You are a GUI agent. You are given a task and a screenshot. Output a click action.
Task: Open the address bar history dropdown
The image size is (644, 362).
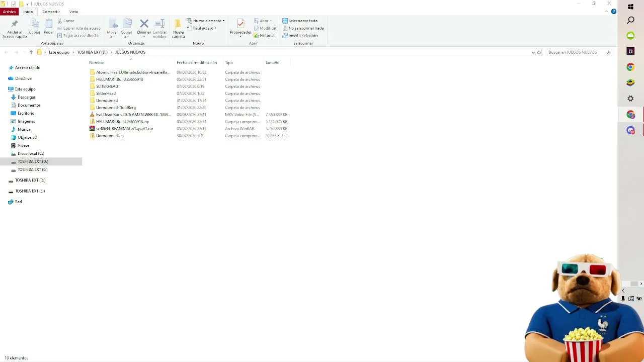[533, 52]
